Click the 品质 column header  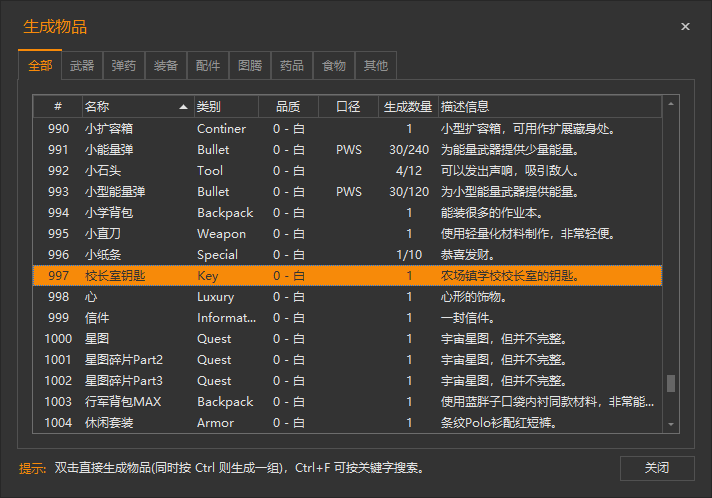(x=288, y=106)
